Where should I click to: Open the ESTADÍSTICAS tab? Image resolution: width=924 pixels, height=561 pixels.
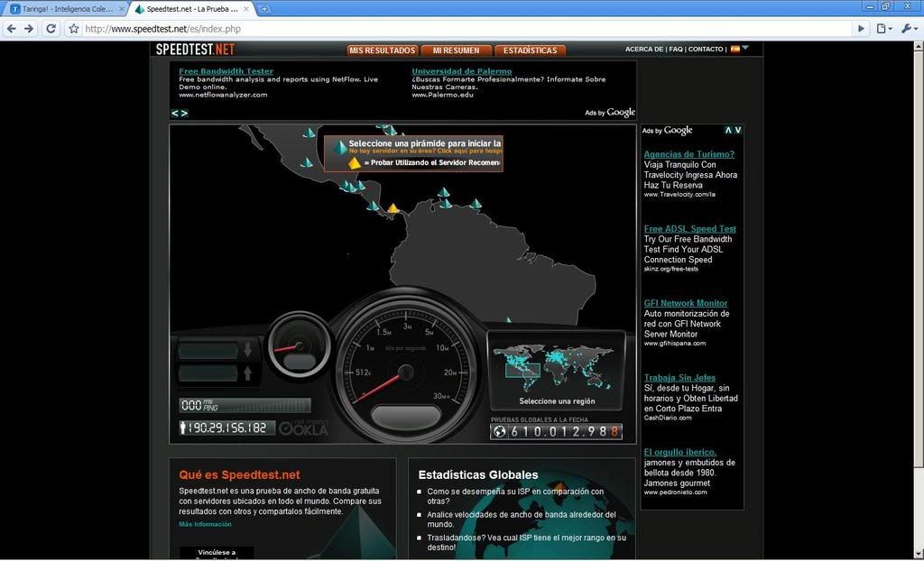(x=530, y=51)
